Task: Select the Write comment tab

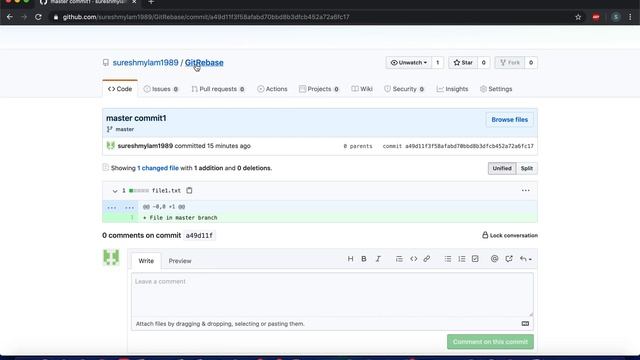Action: [146, 261]
